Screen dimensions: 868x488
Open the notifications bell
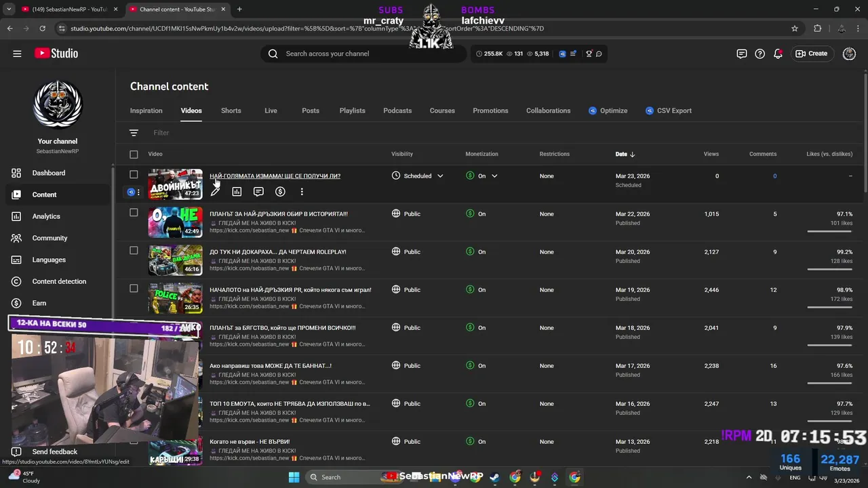point(778,54)
